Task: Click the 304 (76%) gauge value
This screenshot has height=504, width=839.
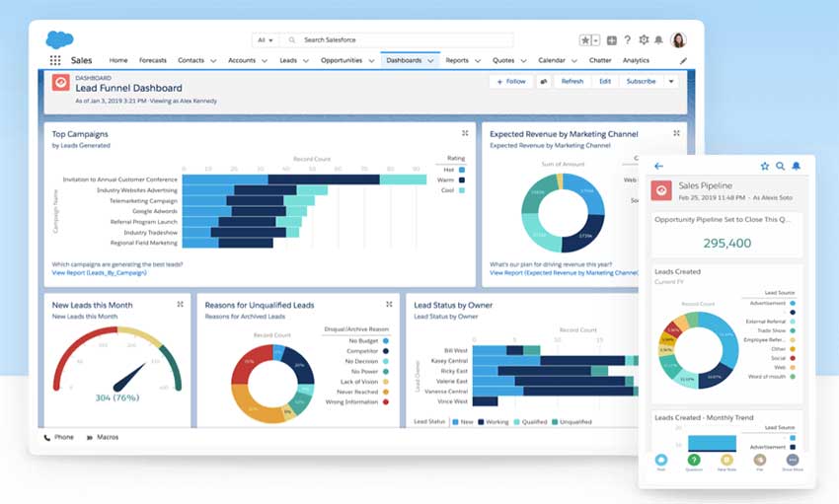Action: 117,397
